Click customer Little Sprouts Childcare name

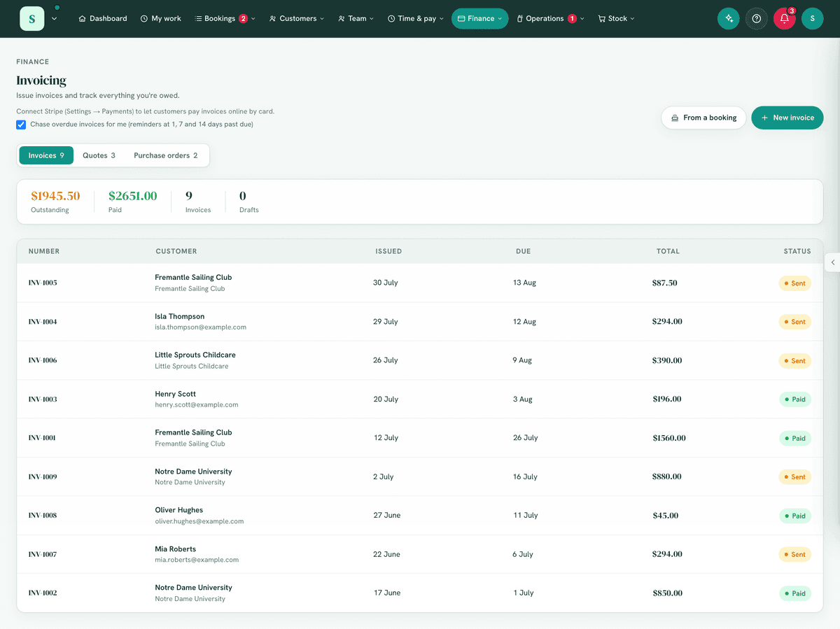195,355
